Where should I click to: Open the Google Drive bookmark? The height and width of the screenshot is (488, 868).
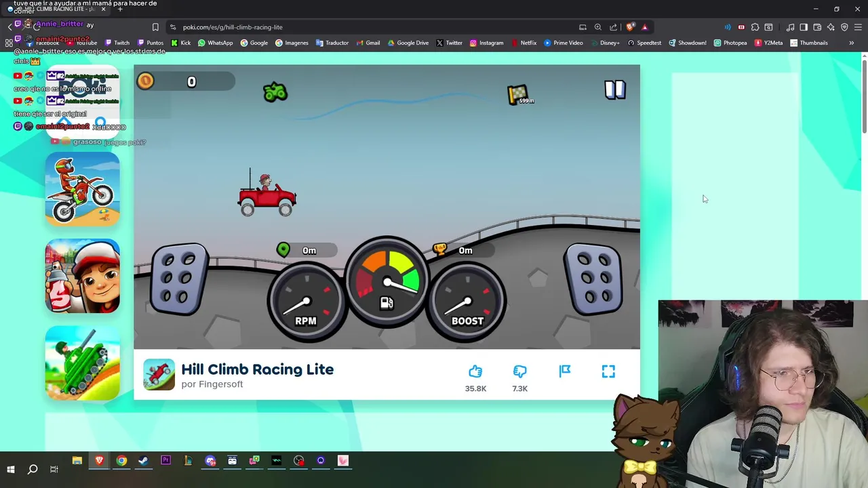click(408, 43)
